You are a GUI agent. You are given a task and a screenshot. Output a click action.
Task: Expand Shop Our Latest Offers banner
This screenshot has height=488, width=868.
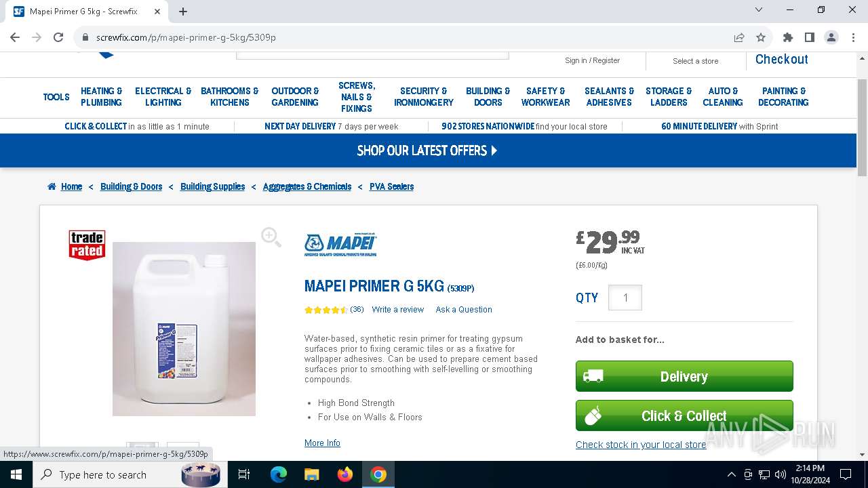pos(427,150)
